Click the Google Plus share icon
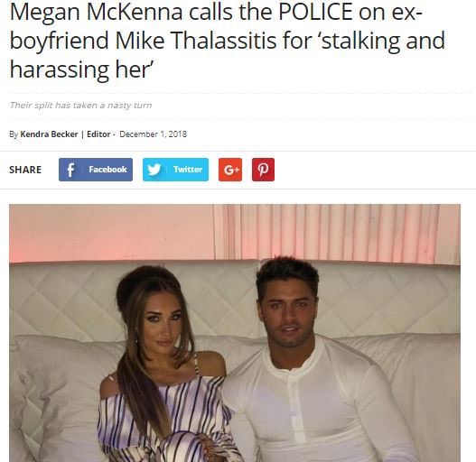Screen dimensions: 476x462 pos(230,170)
